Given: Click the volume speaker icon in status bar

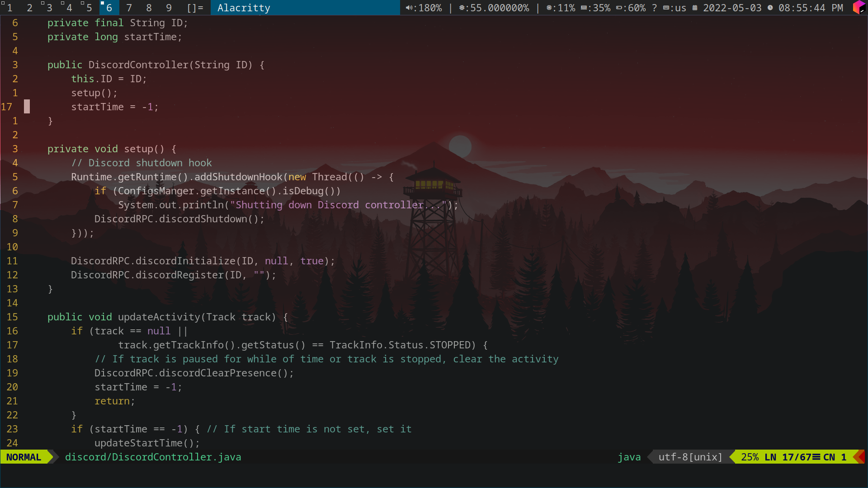Looking at the screenshot, I should pos(409,8).
